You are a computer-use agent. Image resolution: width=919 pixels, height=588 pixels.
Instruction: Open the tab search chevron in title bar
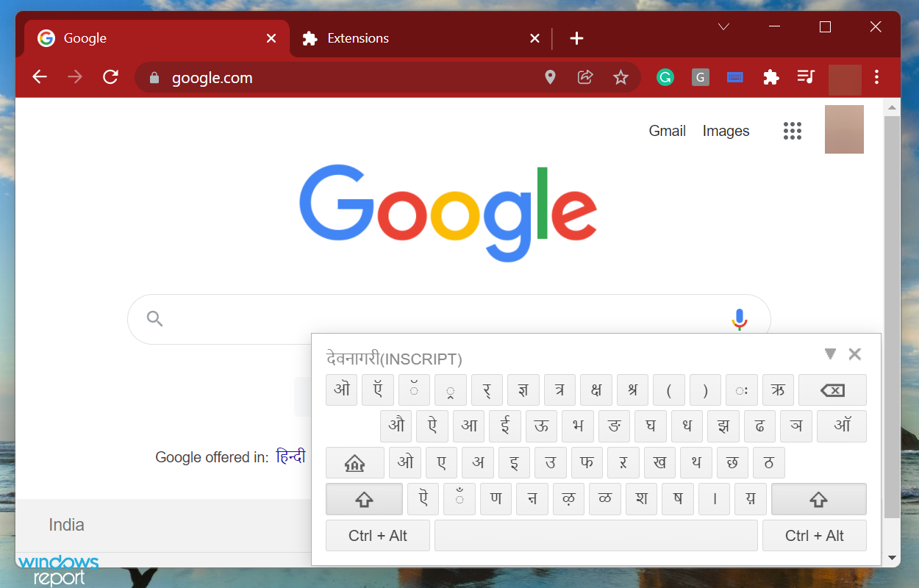pyautogui.click(x=723, y=27)
